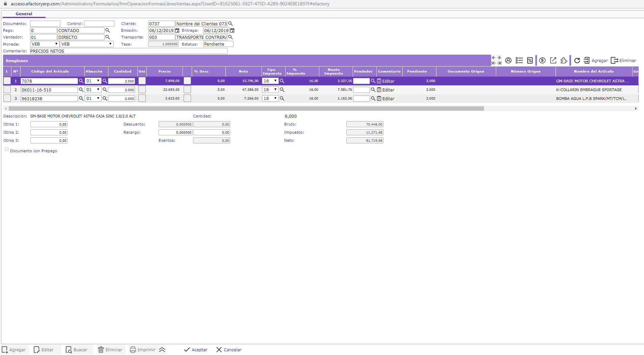Search clients with the Cliente magnifier icon
Image resolution: width=644 pixels, height=355 pixels.
231,24
